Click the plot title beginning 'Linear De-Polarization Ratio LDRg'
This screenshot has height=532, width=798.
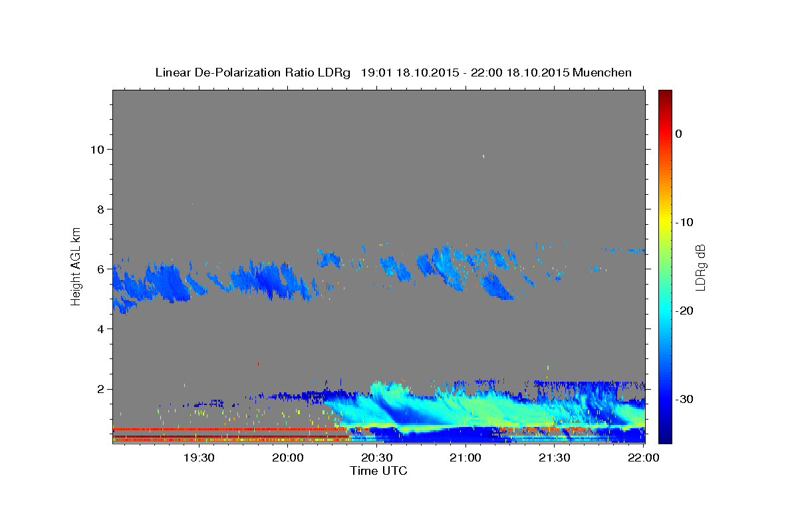393,72
